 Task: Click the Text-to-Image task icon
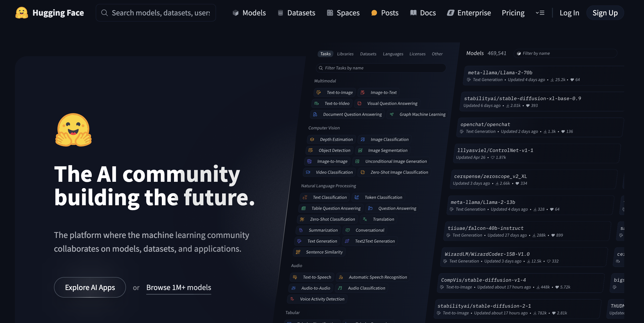[x=319, y=92]
